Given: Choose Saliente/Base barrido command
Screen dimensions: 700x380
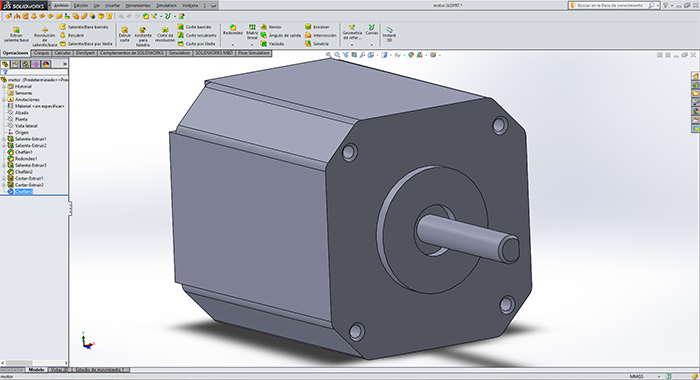Looking at the screenshot, I should [x=85, y=27].
